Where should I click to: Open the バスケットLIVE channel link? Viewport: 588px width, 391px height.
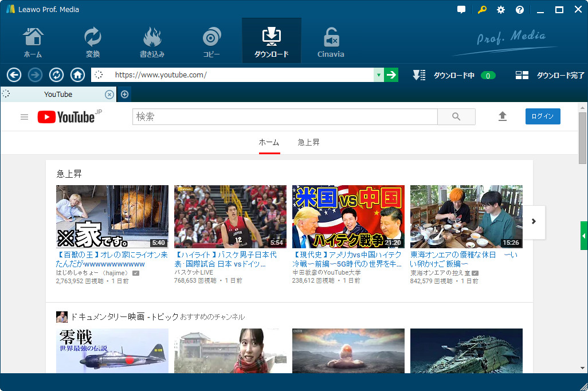coord(194,272)
